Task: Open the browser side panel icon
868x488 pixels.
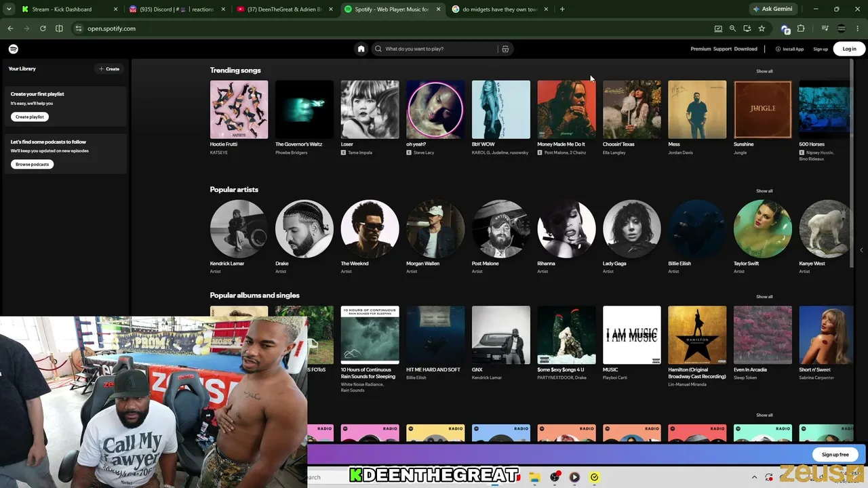Action: [59, 28]
